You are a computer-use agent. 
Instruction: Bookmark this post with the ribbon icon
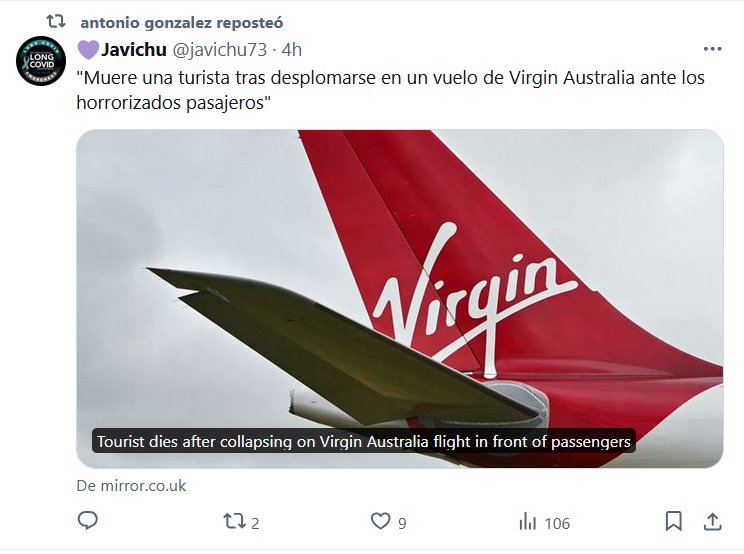(x=674, y=521)
